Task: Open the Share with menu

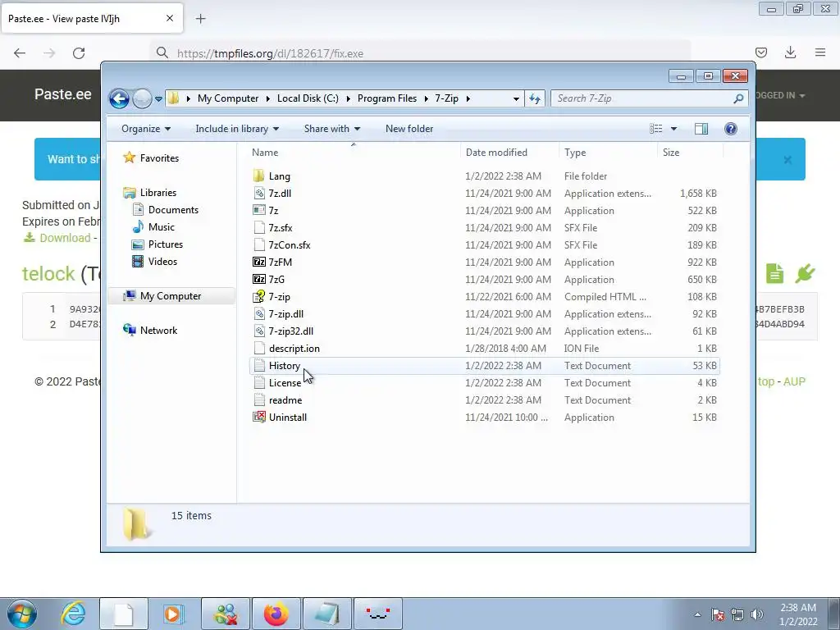Action: pyautogui.click(x=332, y=129)
